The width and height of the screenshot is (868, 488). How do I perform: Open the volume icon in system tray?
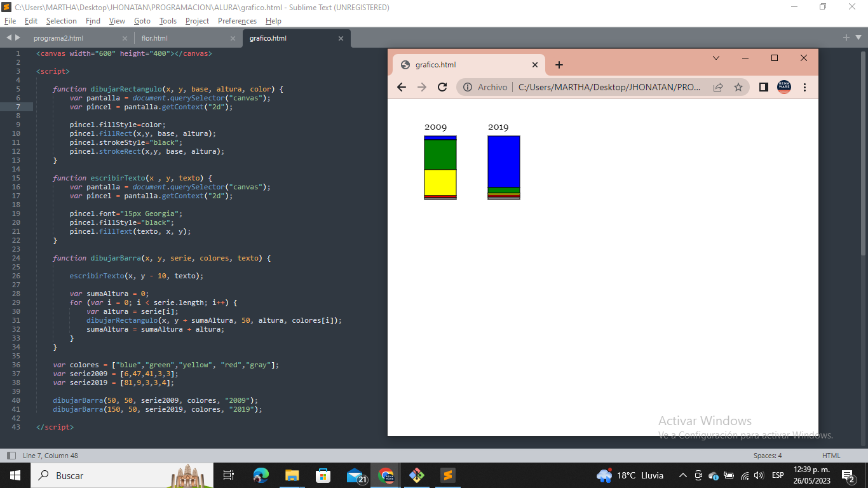click(758, 475)
